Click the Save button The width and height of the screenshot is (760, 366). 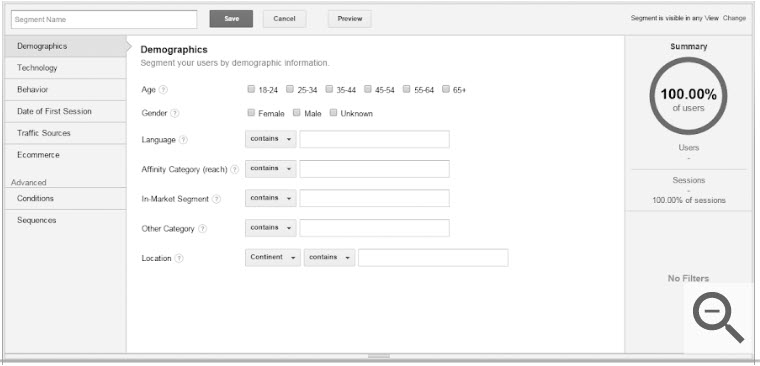(231, 19)
